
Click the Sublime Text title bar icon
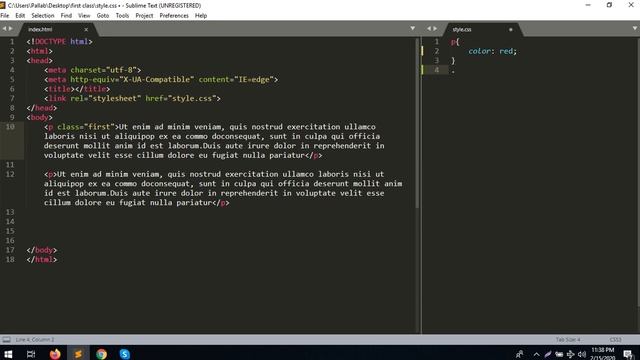2,5
